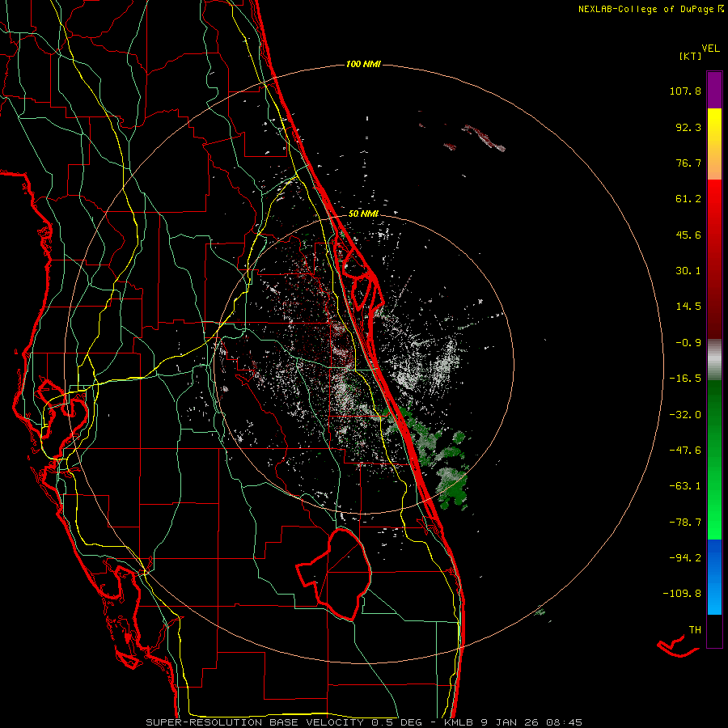Click the Lake Okeechobee red outline

[x=333, y=574]
